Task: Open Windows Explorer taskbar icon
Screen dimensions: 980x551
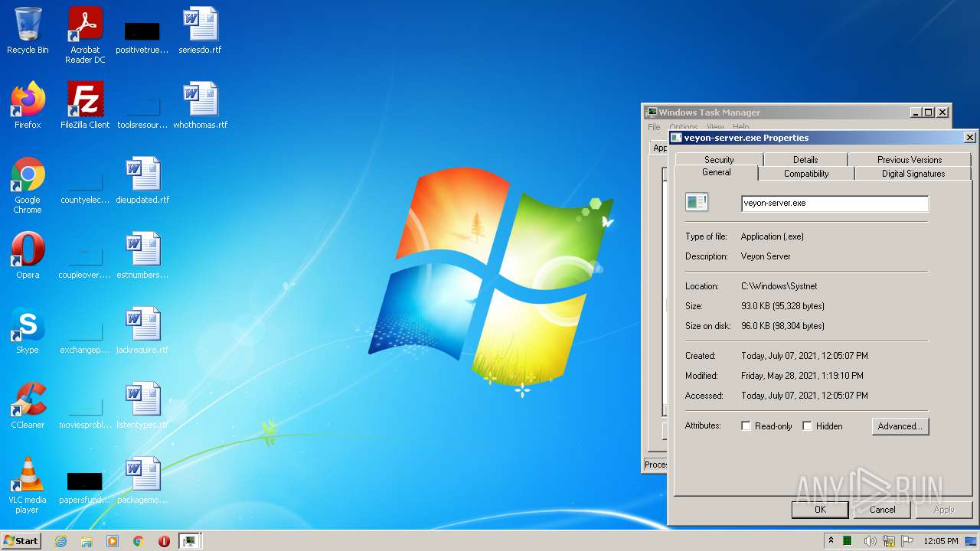Action: pyautogui.click(x=87, y=541)
